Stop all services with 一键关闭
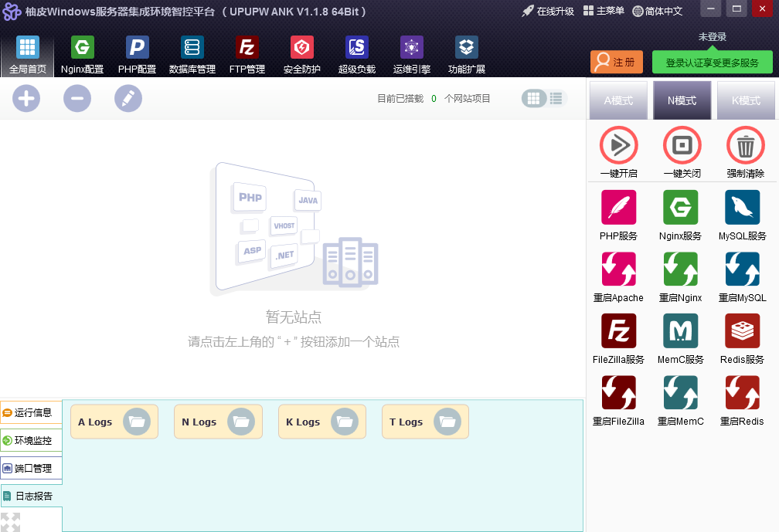779x532 pixels. click(682, 152)
